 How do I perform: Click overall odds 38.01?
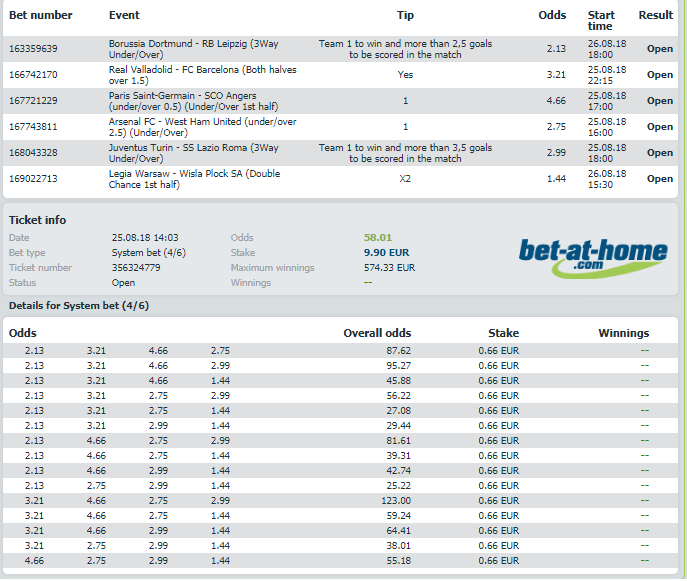pyautogui.click(x=398, y=546)
